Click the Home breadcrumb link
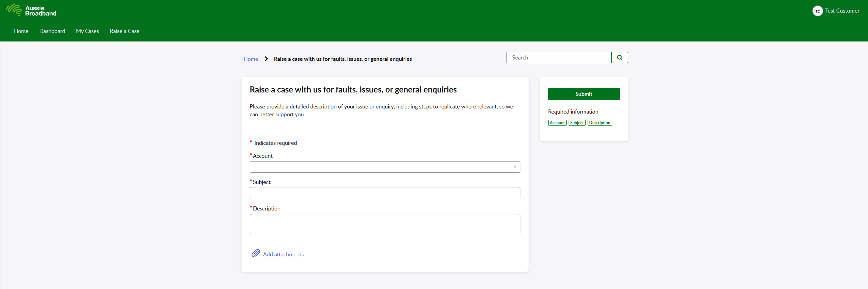 coord(251,59)
